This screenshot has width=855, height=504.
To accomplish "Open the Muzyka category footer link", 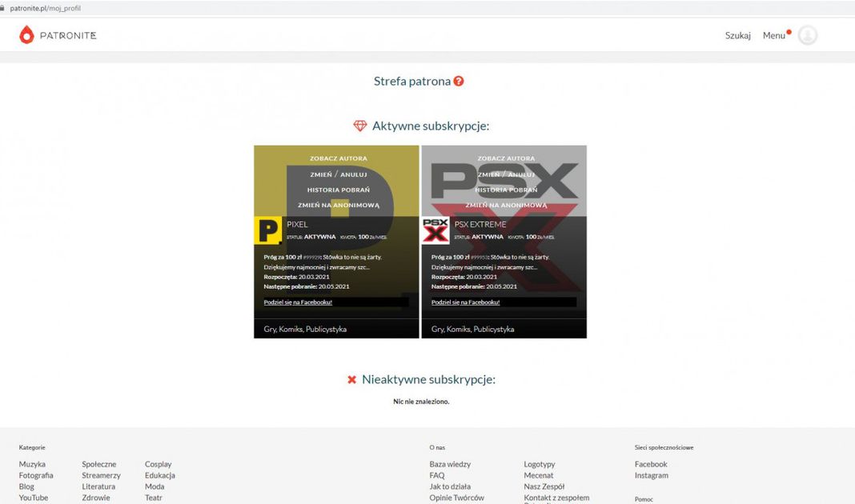I will pyautogui.click(x=32, y=464).
